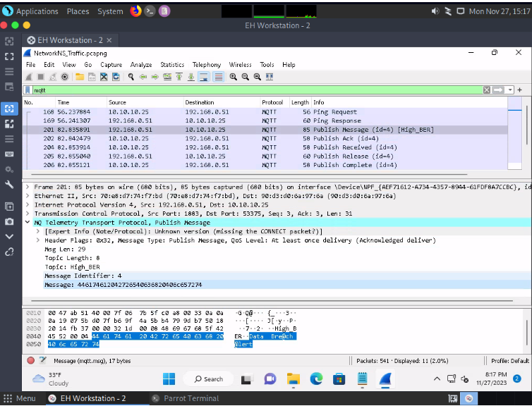Open the Analyze menu

click(x=141, y=65)
